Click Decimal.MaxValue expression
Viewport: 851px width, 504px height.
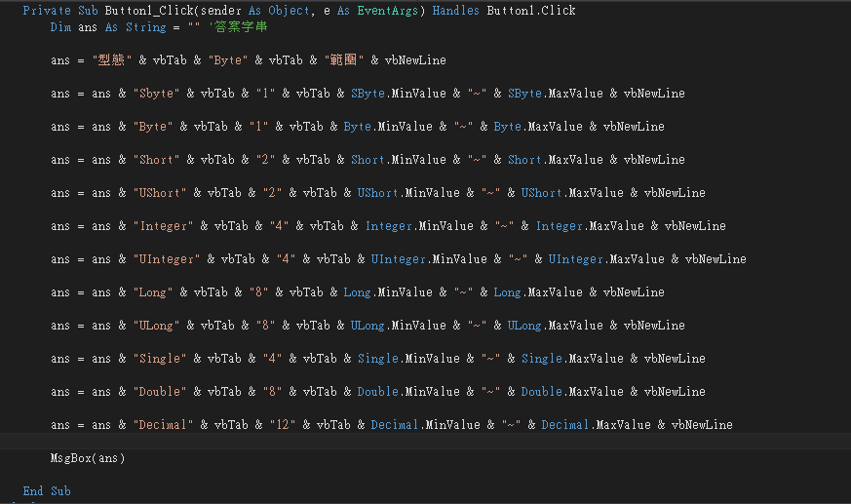(x=597, y=424)
